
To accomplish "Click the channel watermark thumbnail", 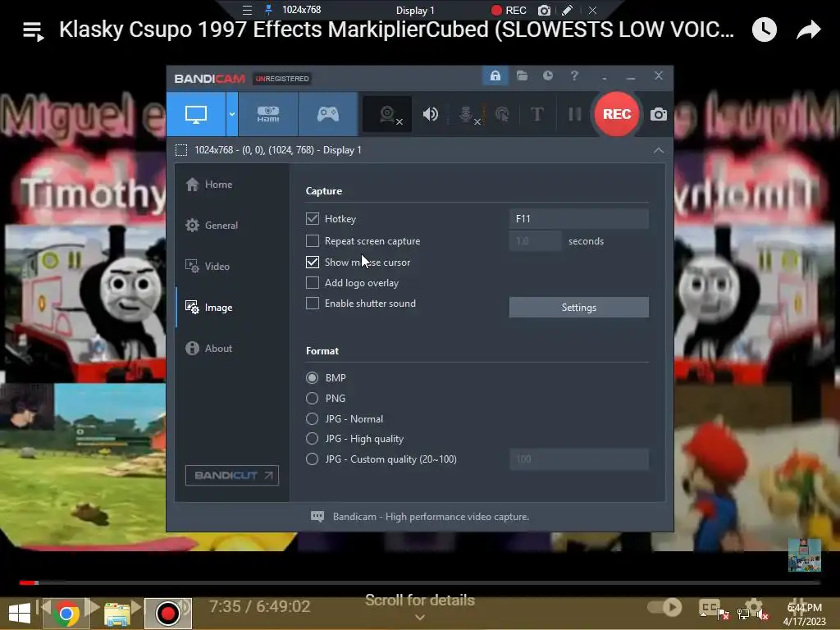I will pos(805,555).
